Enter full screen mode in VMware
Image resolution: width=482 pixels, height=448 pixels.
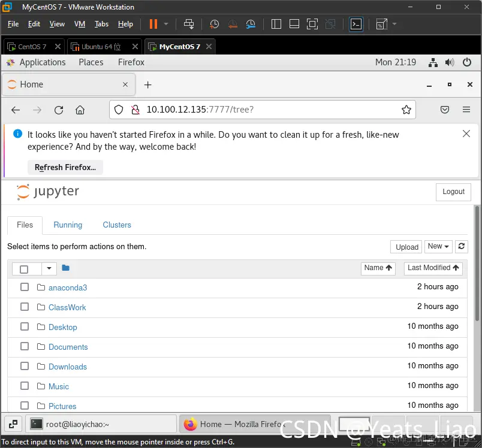coord(312,24)
